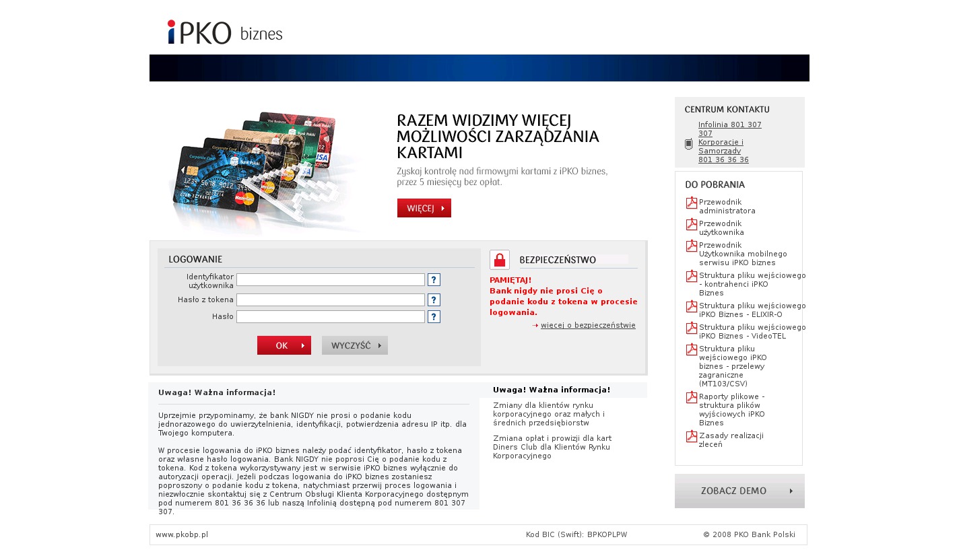Click the help icon beside Hasło z tokena
This screenshot has width=959, height=560.
pyautogui.click(x=434, y=300)
